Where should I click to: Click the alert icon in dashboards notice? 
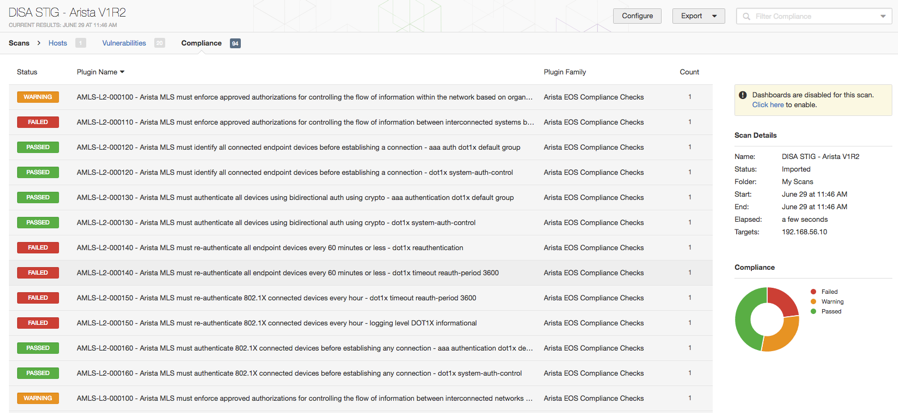point(743,95)
